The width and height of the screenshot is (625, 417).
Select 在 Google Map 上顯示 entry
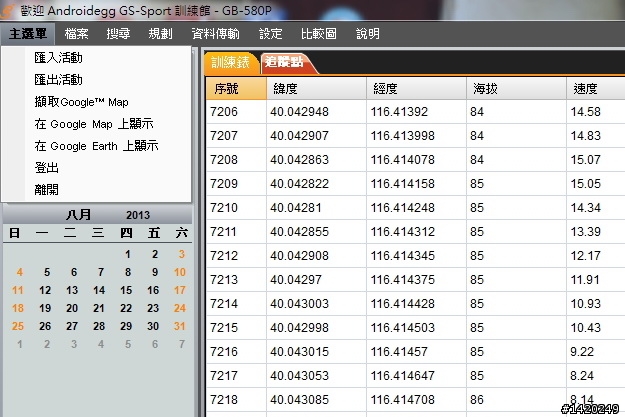click(x=96, y=124)
